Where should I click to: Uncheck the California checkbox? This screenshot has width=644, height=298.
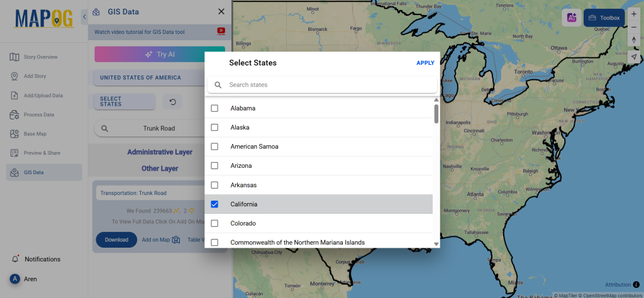[214, 204]
